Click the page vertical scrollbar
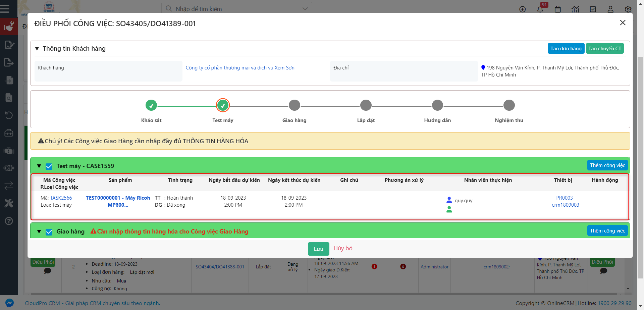 (640, 168)
